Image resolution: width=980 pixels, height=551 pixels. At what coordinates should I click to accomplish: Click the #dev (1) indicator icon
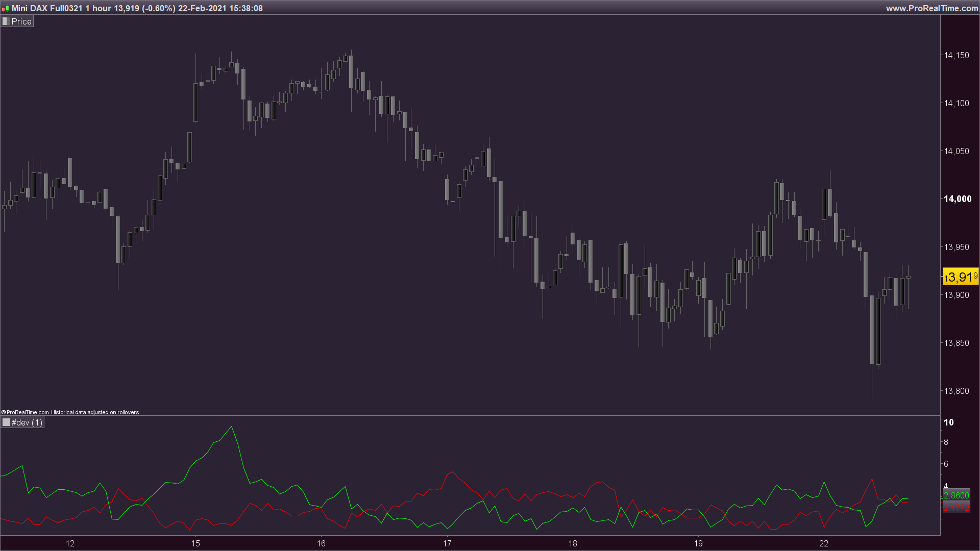(x=6, y=422)
